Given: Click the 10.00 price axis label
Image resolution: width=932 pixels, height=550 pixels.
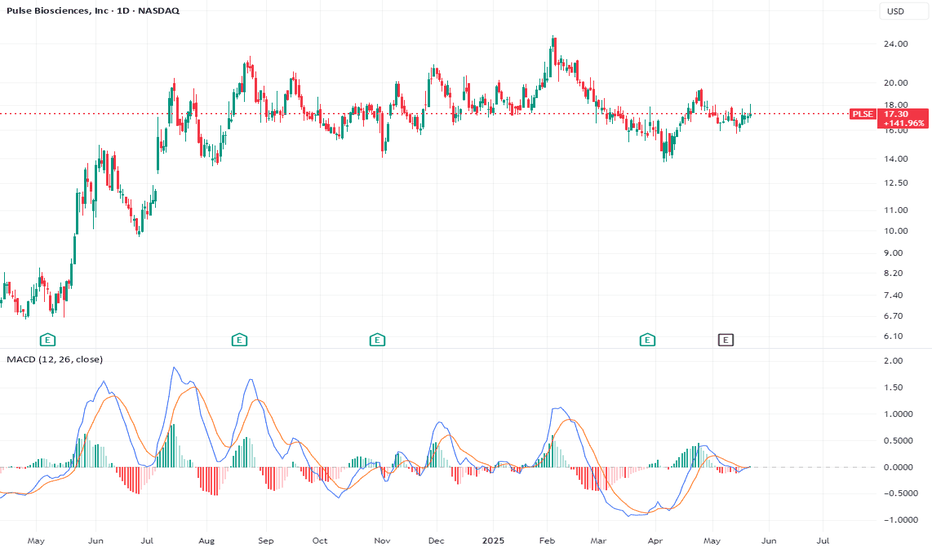Looking at the screenshot, I should pyautogui.click(x=896, y=231).
